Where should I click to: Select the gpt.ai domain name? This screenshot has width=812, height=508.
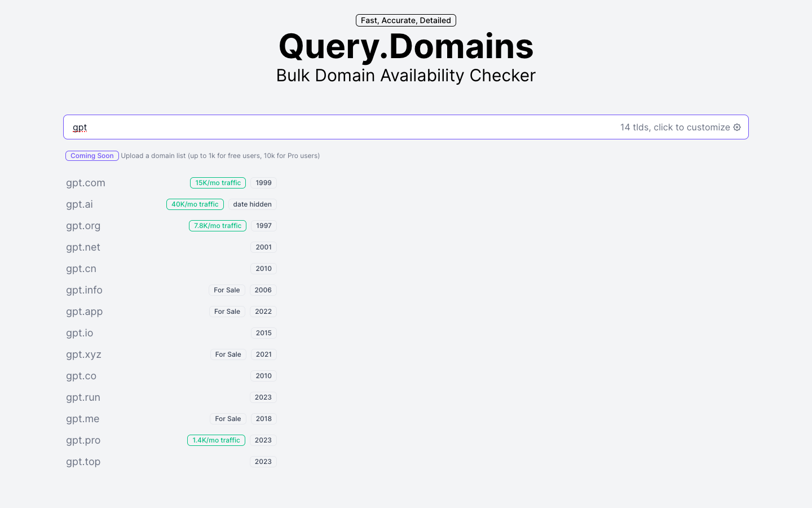79,204
